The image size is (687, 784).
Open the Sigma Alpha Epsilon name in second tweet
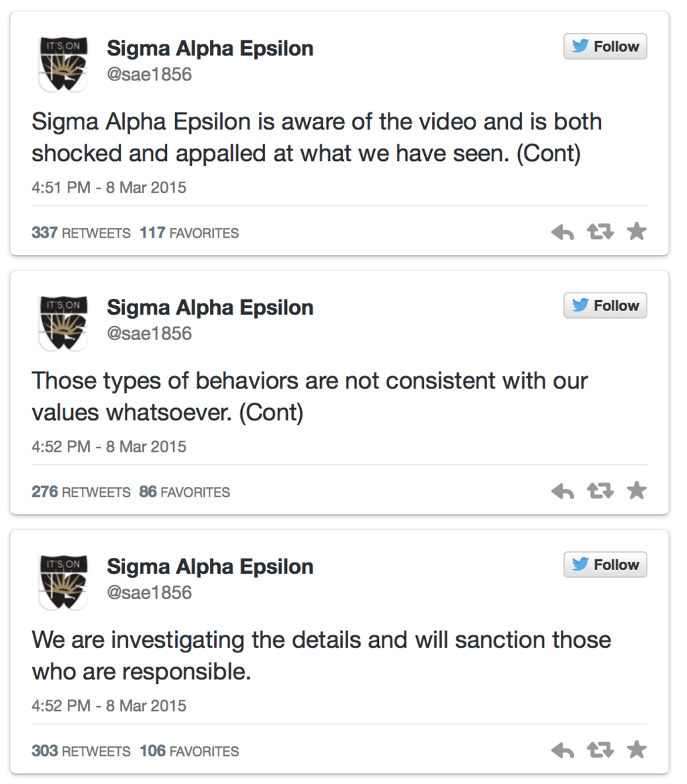[x=210, y=308]
